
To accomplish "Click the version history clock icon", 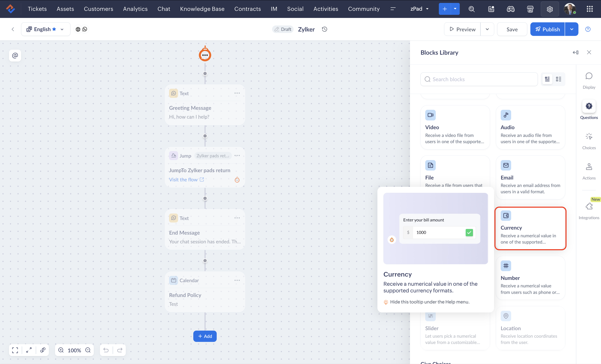I will (x=324, y=29).
